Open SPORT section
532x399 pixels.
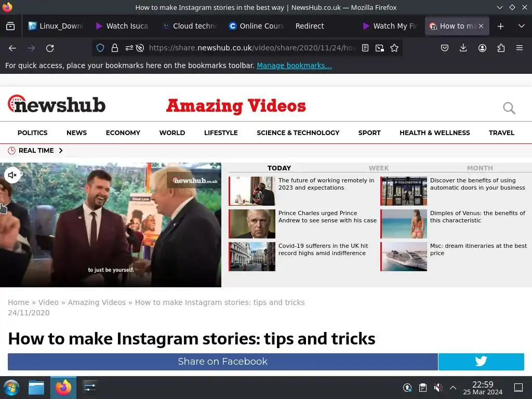click(369, 132)
